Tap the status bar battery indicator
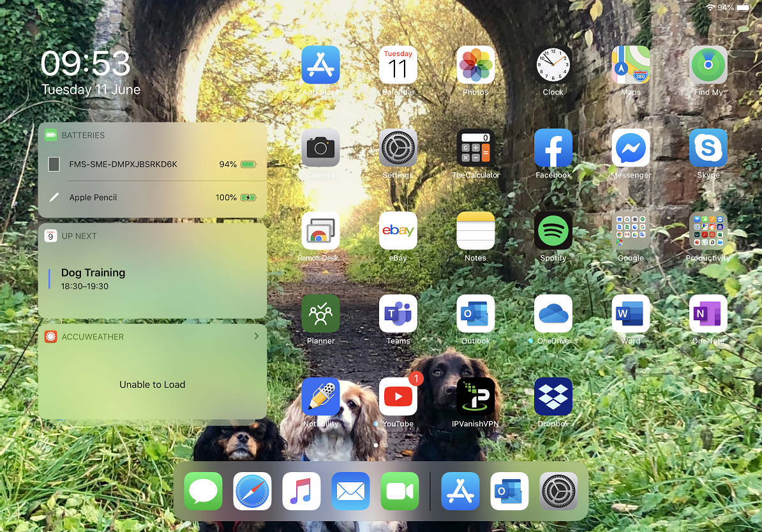This screenshot has width=762, height=532. (743, 7)
